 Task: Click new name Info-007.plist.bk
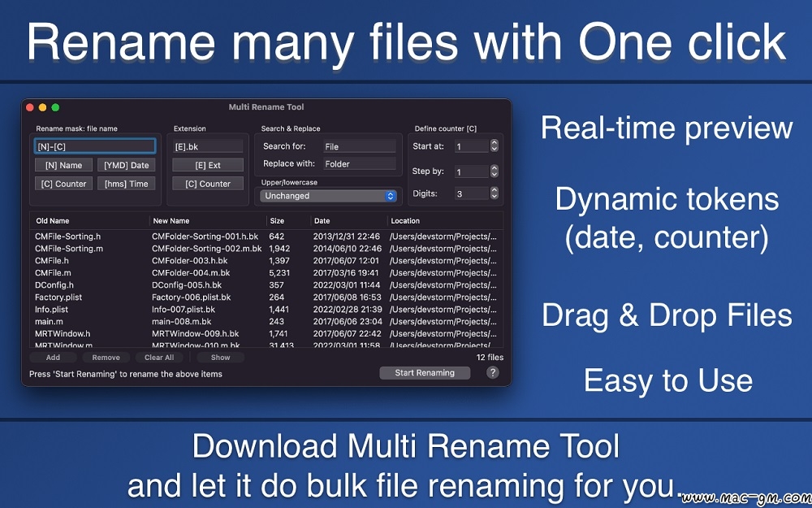(x=184, y=310)
